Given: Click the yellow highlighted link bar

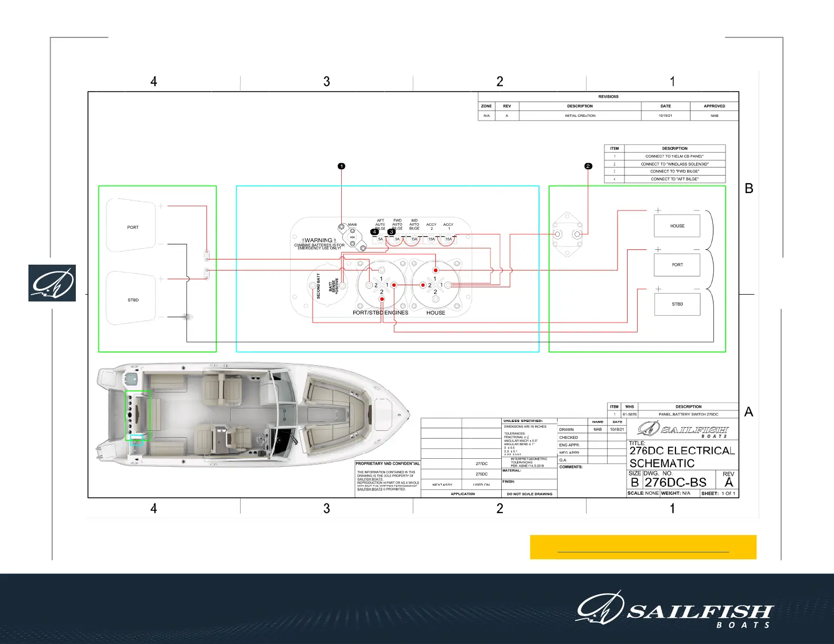Looking at the screenshot, I should [x=643, y=547].
